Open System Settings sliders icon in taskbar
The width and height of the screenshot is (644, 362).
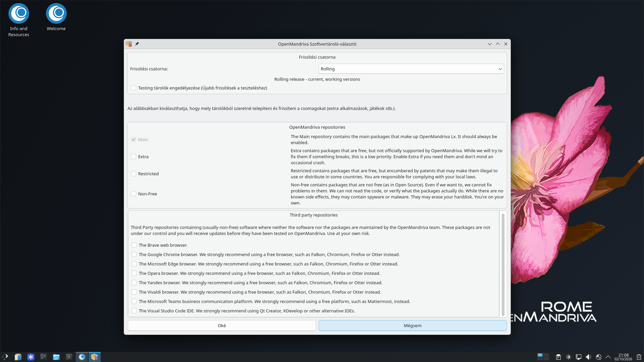[44, 357]
